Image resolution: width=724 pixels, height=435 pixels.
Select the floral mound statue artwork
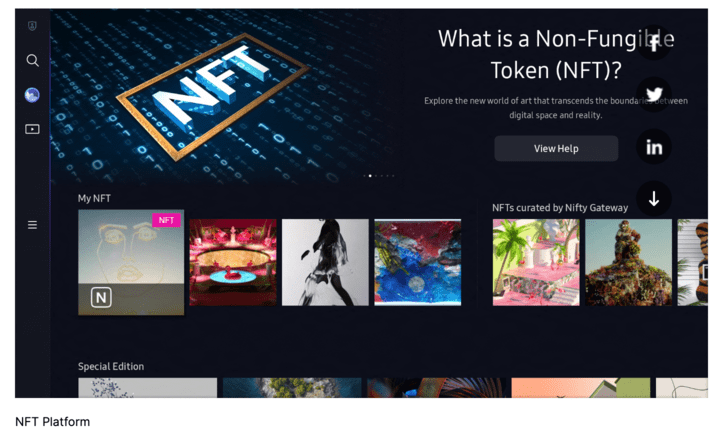628,262
